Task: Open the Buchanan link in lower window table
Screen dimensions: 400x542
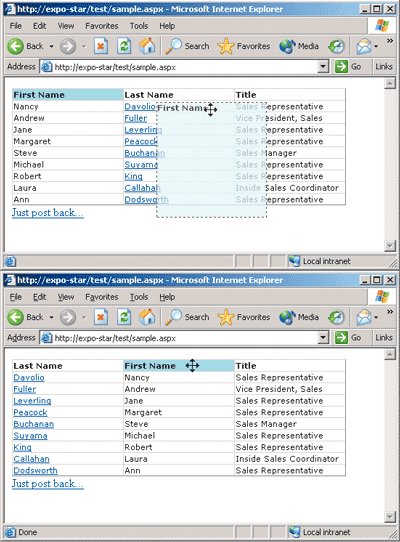Action: coord(34,424)
